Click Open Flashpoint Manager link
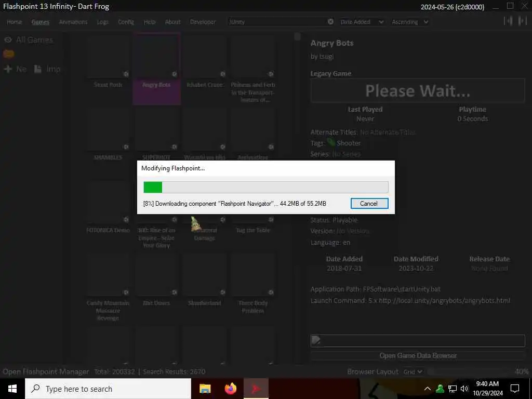Screen dimensions: 532x399 pyautogui.click(x=46, y=372)
